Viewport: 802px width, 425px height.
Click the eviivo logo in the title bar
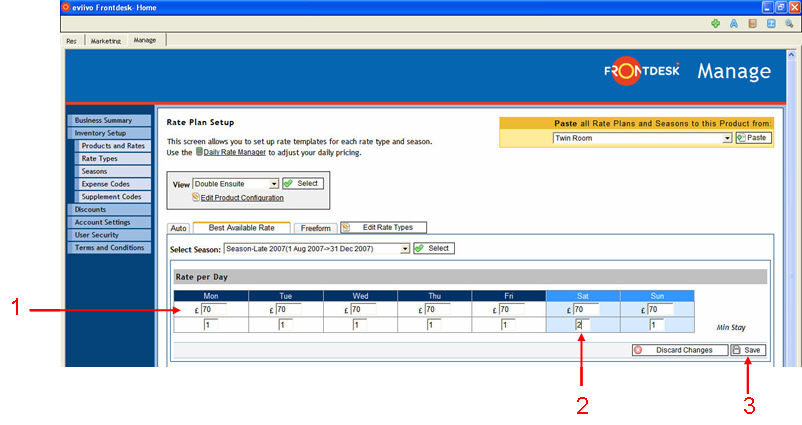point(7,7)
